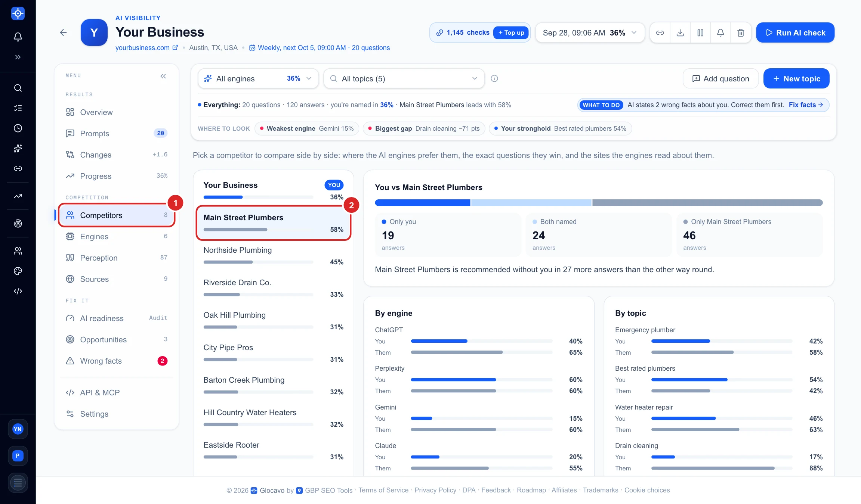Select Wrong facts in the menu
Viewport: 861px width, 504px height.
[117, 361]
